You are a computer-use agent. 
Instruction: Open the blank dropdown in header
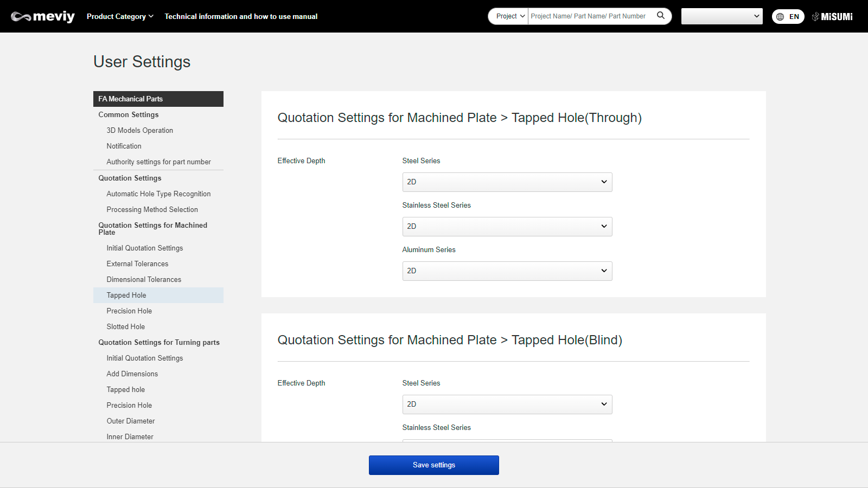(722, 16)
